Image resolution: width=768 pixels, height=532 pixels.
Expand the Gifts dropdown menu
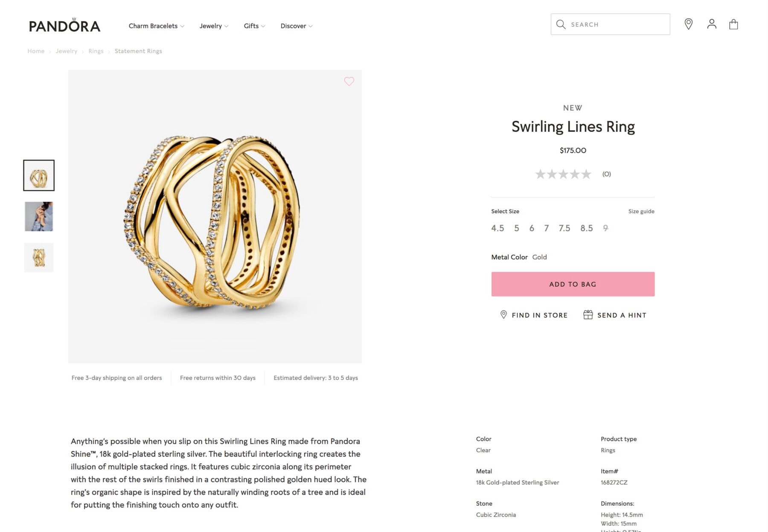253,26
